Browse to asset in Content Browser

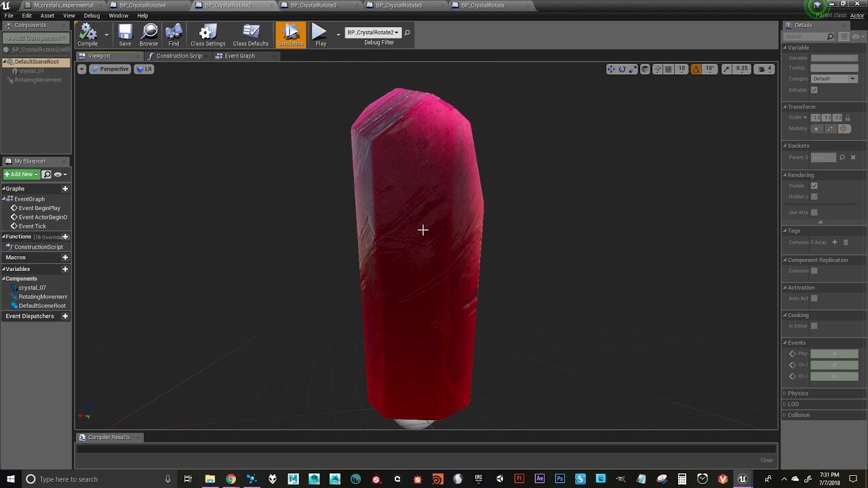click(149, 34)
